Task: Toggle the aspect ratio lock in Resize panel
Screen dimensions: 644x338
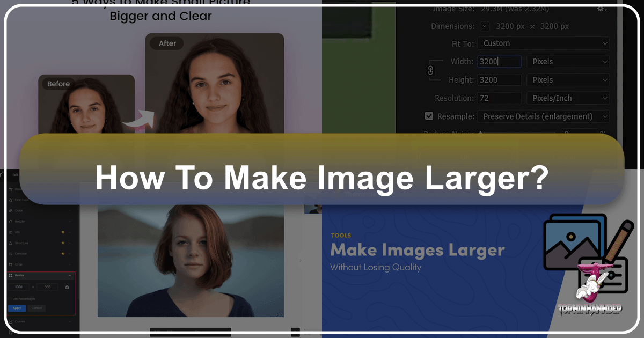Action: coord(67,286)
